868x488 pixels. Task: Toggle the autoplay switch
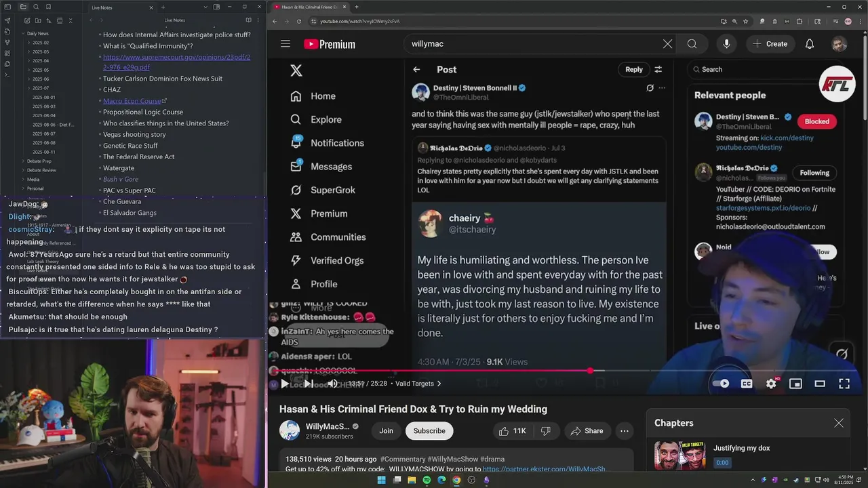(721, 384)
